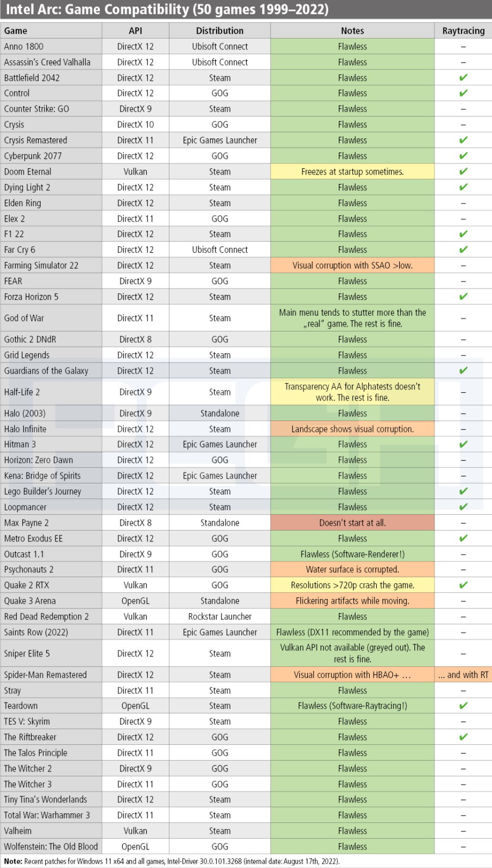
Task: Click the Guardians of the Galaxy raytracing checkmark
Action: (x=463, y=371)
